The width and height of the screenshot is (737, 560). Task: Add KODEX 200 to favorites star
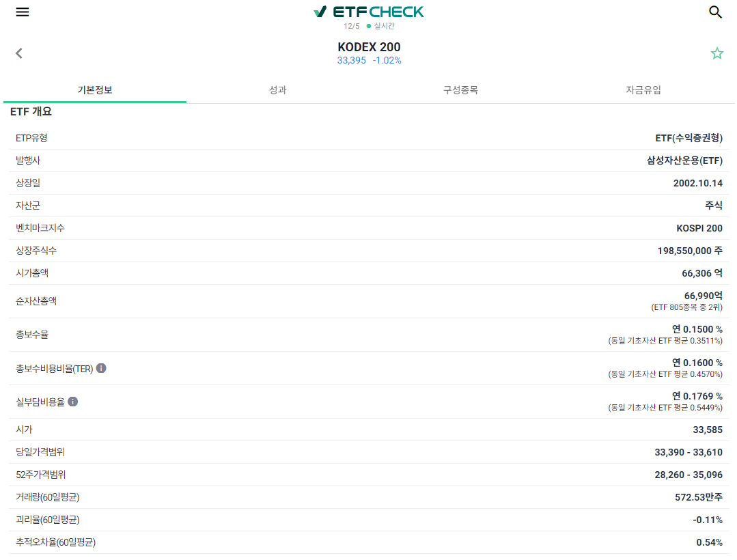717,53
